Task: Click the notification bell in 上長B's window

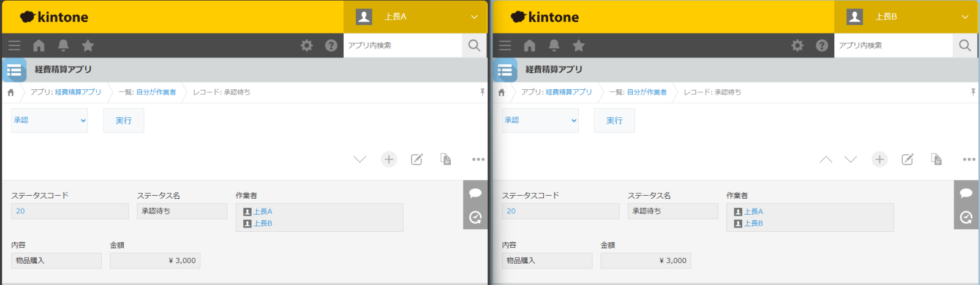Action: pyautogui.click(x=554, y=45)
